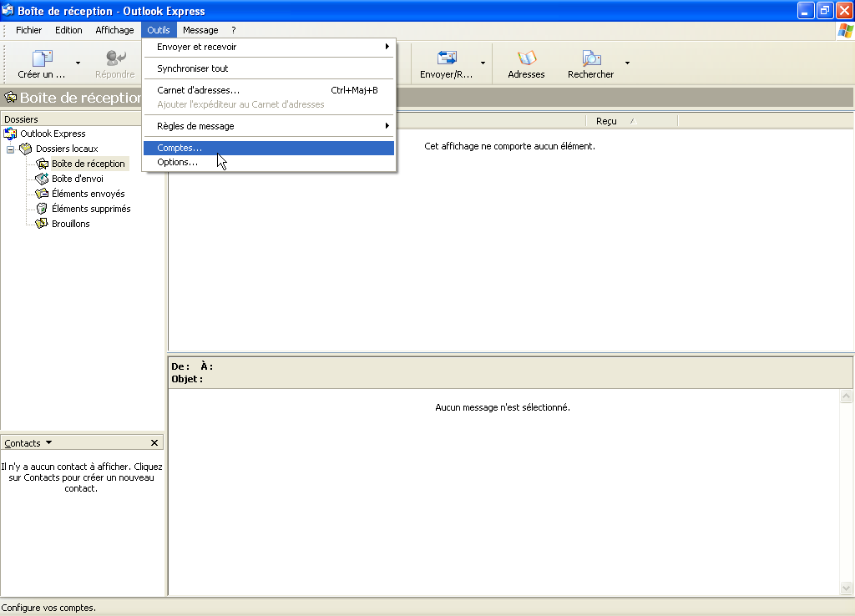Close the Outils menu from the menu bar
This screenshot has height=616, width=855.
click(x=159, y=30)
